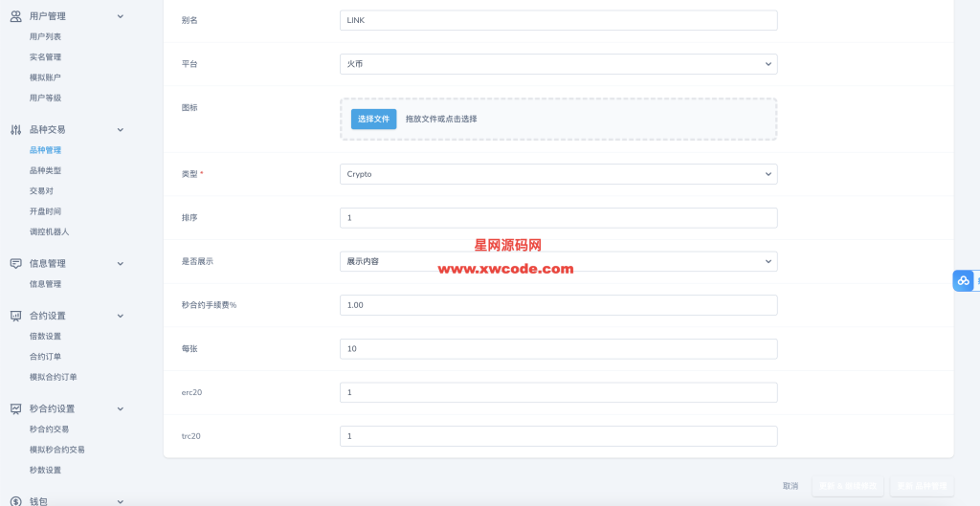This screenshot has width=980, height=506.
Task: Go to 交易对 menu item
Action: (x=41, y=190)
